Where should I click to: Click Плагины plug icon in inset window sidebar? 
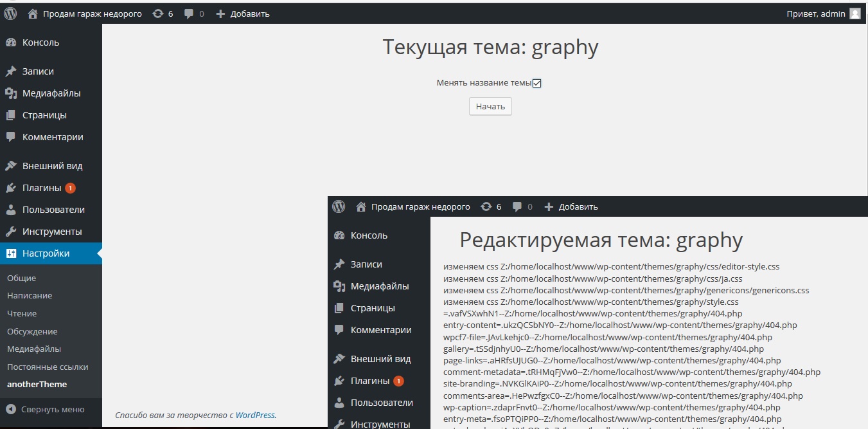[339, 381]
